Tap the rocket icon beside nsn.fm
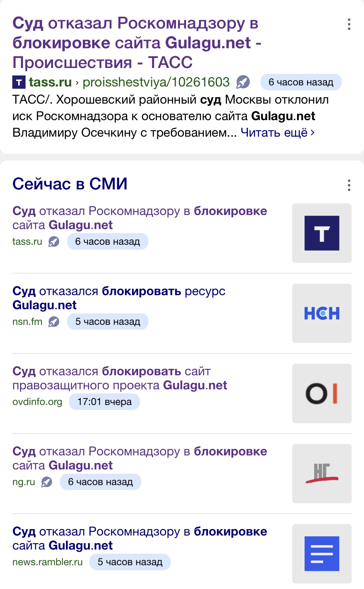The width and height of the screenshot is (364, 589). (54, 322)
